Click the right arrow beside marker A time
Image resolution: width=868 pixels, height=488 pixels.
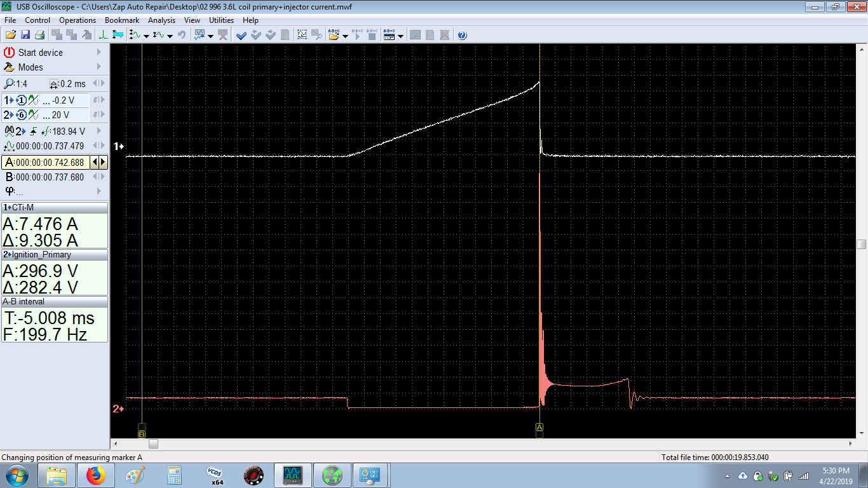pyautogui.click(x=104, y=162)
